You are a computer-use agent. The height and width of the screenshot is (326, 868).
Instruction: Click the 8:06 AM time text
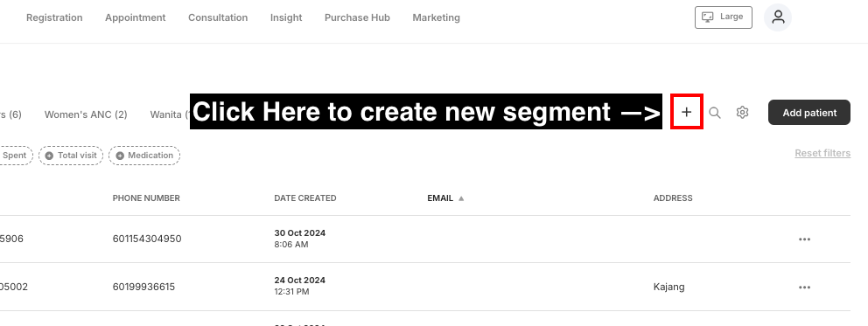click(x=291, y=244)
